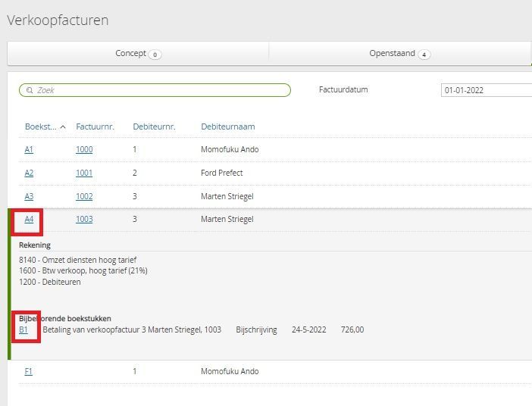532x406 pixels.
Task: Open related boekstuk B1 link
Action: coord(23,330)
